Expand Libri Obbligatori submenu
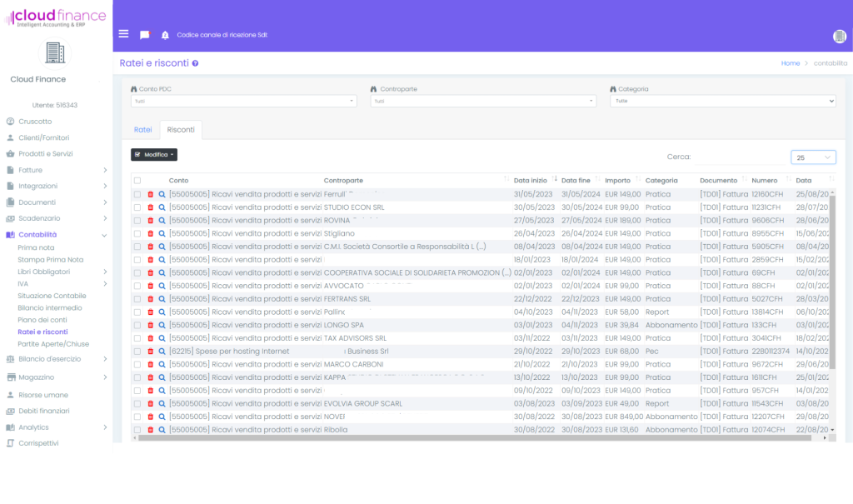This screenshot has height=504, width=853. (62, 272)
